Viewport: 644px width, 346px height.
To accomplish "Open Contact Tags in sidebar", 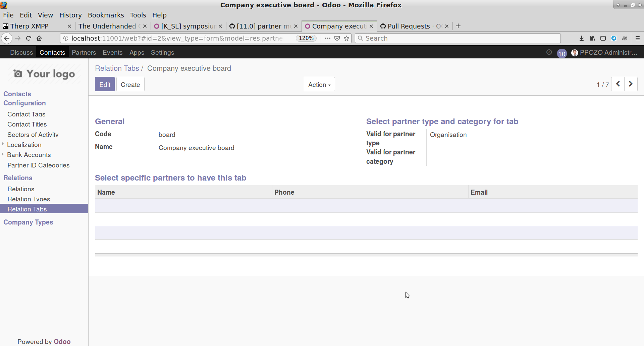I will click(x=26, y=114).
